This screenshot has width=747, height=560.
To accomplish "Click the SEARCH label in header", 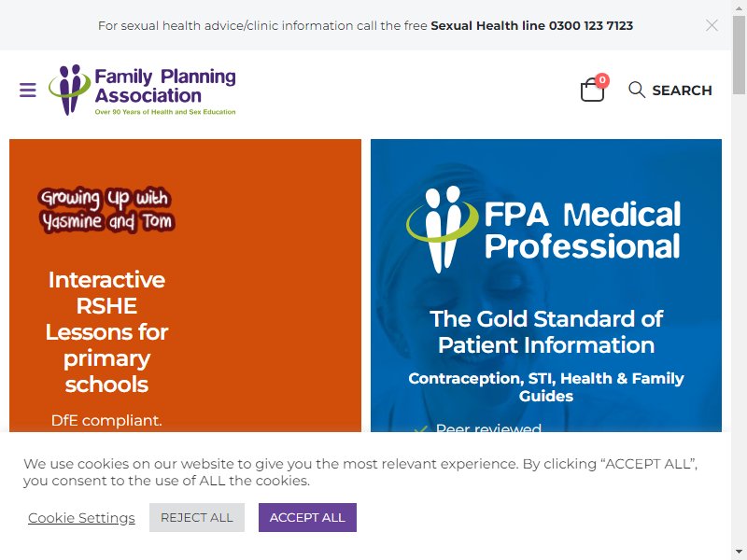I will tap(682, 90).
